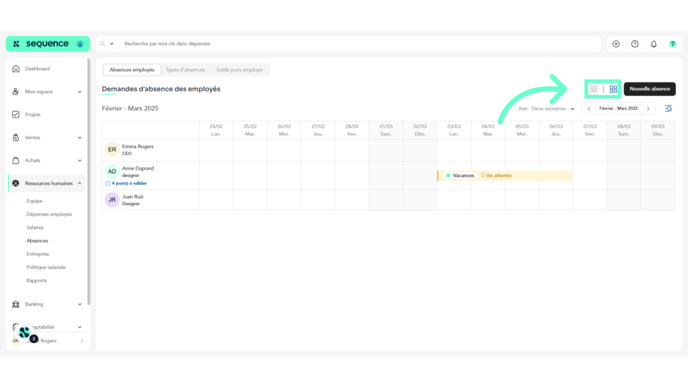Expand the Banking menu chevron
This screenshot has width=688, height=387.
79,304
